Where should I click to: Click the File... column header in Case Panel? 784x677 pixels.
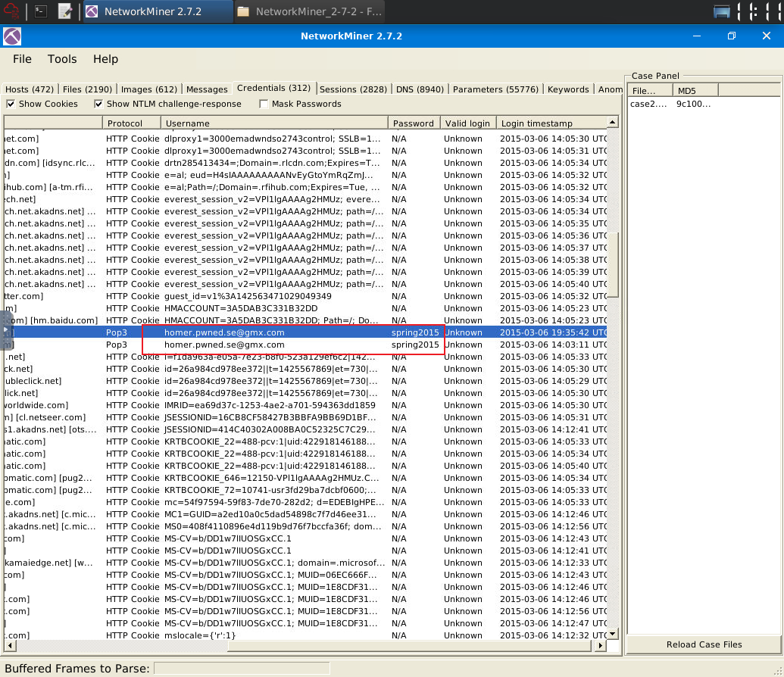[x=649, y=91]
